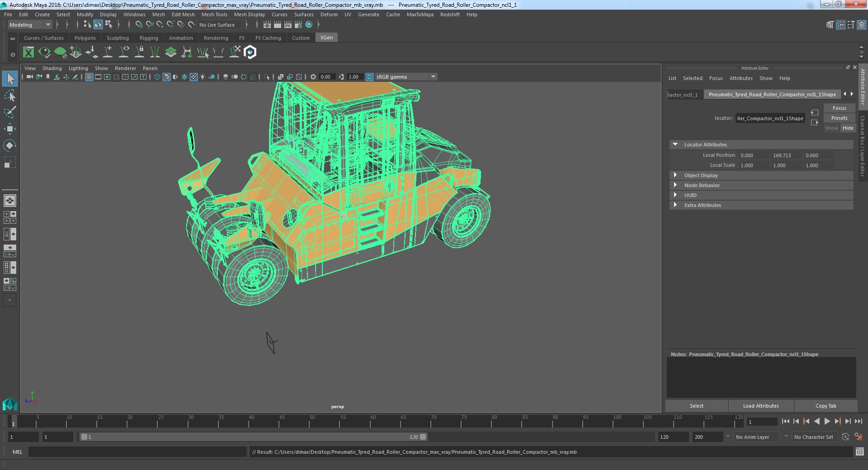Activate the Rotate tool
The height and width of the screenshot is (470, 868).
(10, 146)
